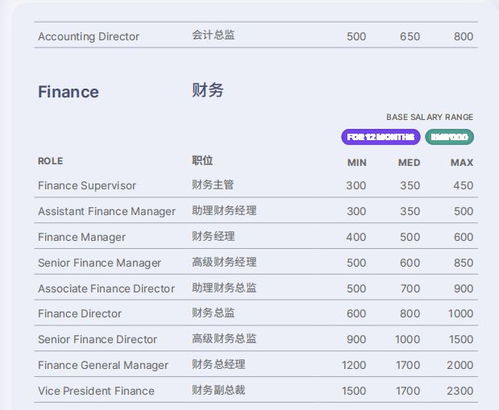Click Finance Director's min value 600

click(x=356, y=314)
